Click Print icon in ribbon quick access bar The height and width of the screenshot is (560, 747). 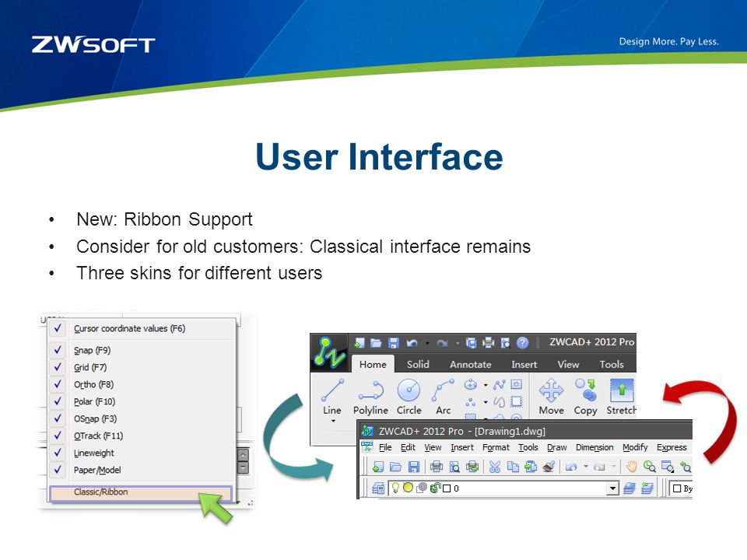(x=489, y=343)
